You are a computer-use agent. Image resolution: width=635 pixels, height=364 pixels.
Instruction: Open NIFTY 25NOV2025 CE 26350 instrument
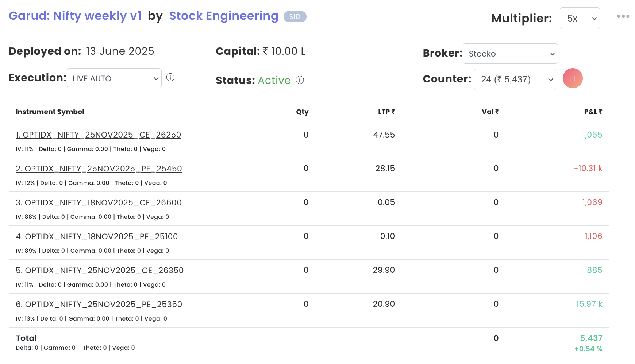(x=100, y=271)
